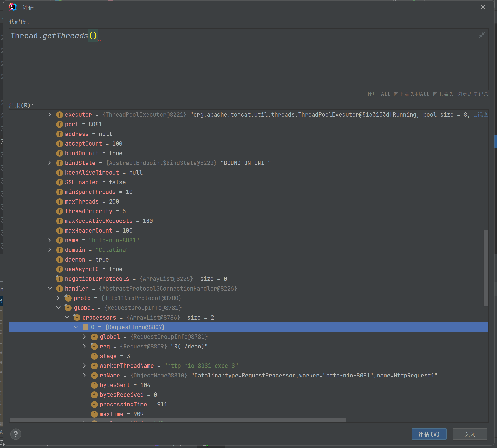Click the help question mark icon
The width and height of the screenshot is (497, 448).
click(16, 434)
